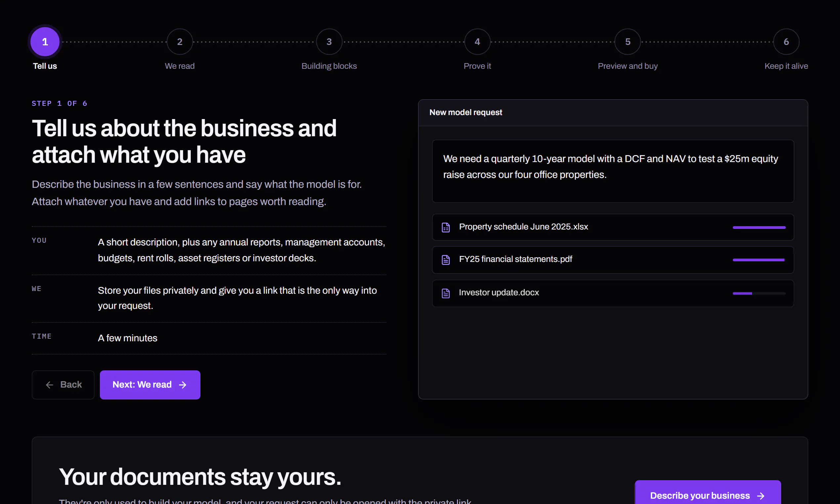Select step 1 Tell us circle
Image resolution: width=840 pixels, height=504 pixels.
pyautogui.click(x=45, y=42)
